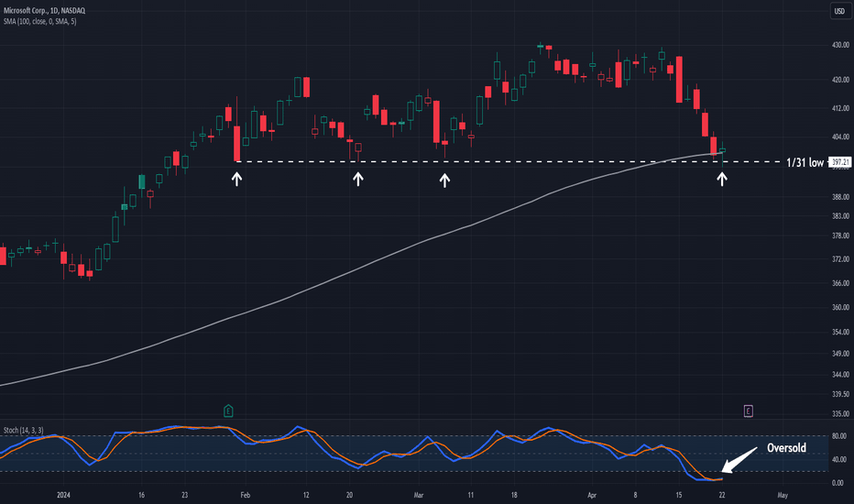Click the May label on time axis
Image resolution: width=854 pixels, height=504 pixels.
point(783,495)
